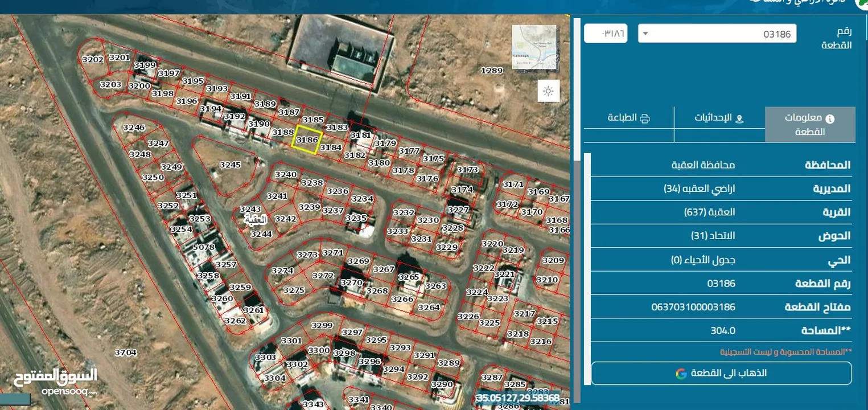The width and height of the screenshot is (868, 410).
Task: Click parcel 3245 on the map
Action: click(231, 165)
